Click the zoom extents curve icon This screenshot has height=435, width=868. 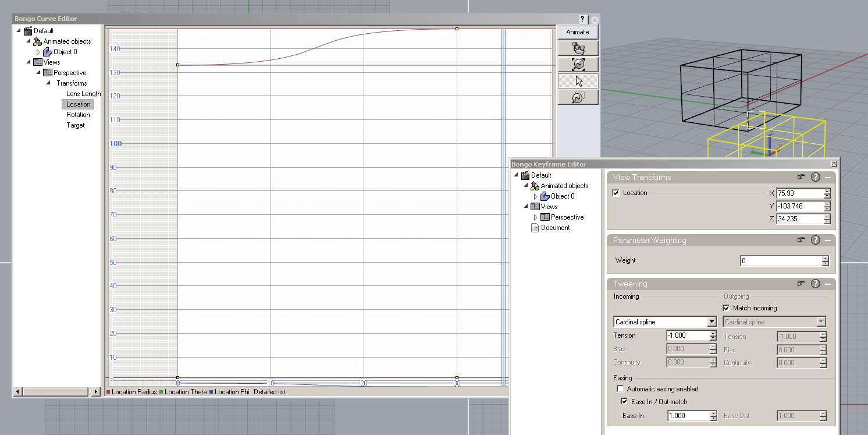click(578, 65)
